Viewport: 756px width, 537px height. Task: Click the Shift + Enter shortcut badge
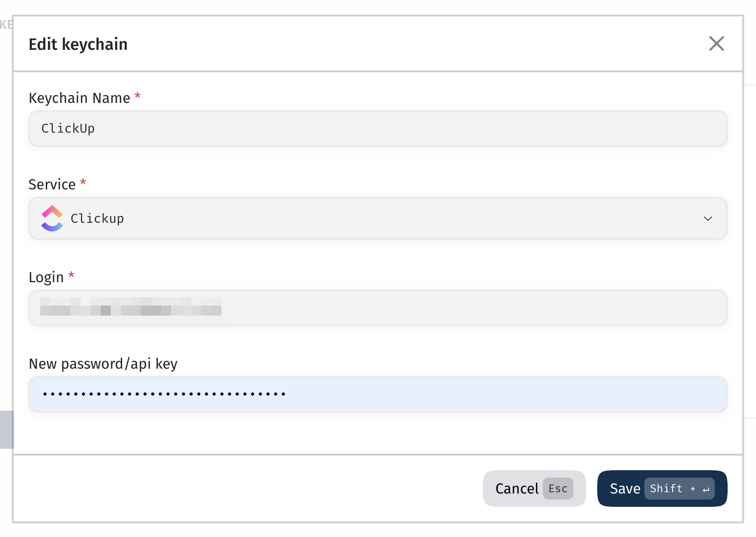coord(680,489)
